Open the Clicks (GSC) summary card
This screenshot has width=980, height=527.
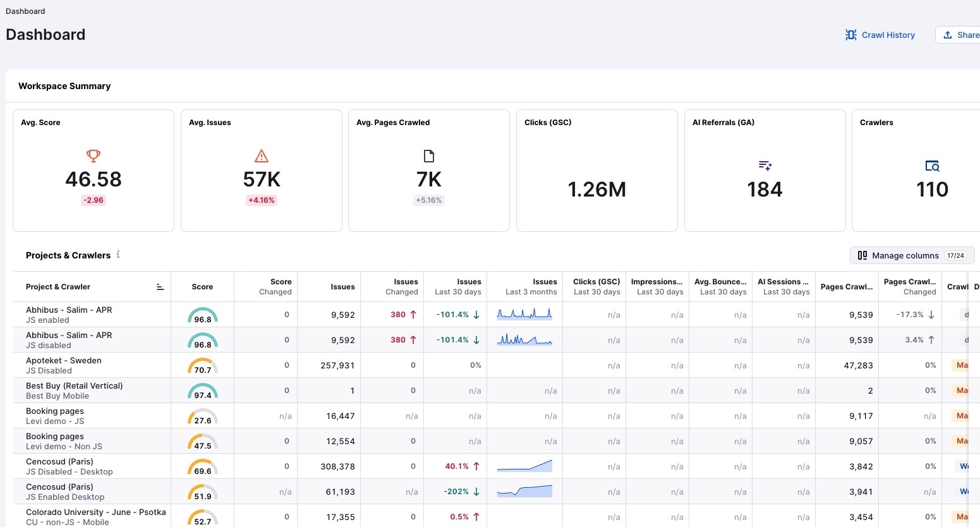tap(597, 171)
